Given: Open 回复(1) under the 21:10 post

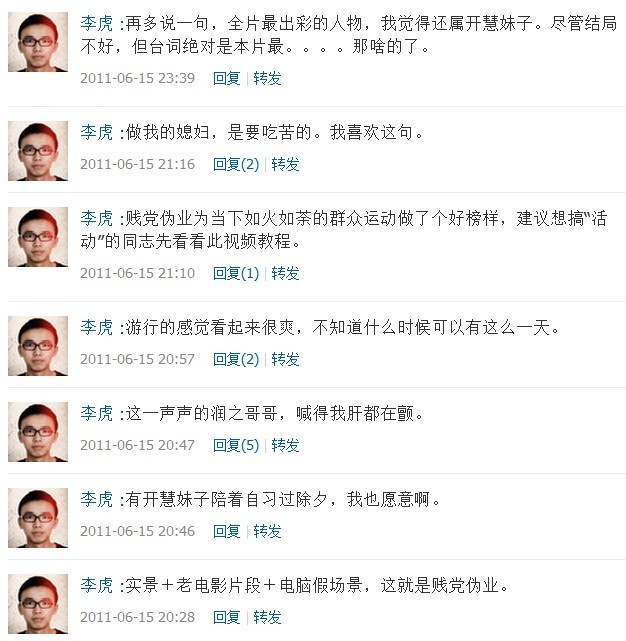Looking at the screenshot, I should (236, 273).
